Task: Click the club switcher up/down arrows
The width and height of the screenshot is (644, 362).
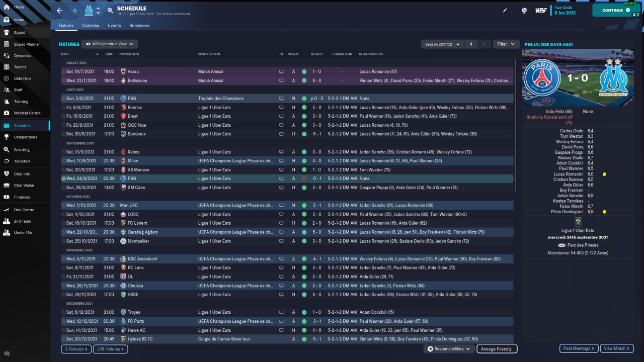Action: (x=98, y=11)
